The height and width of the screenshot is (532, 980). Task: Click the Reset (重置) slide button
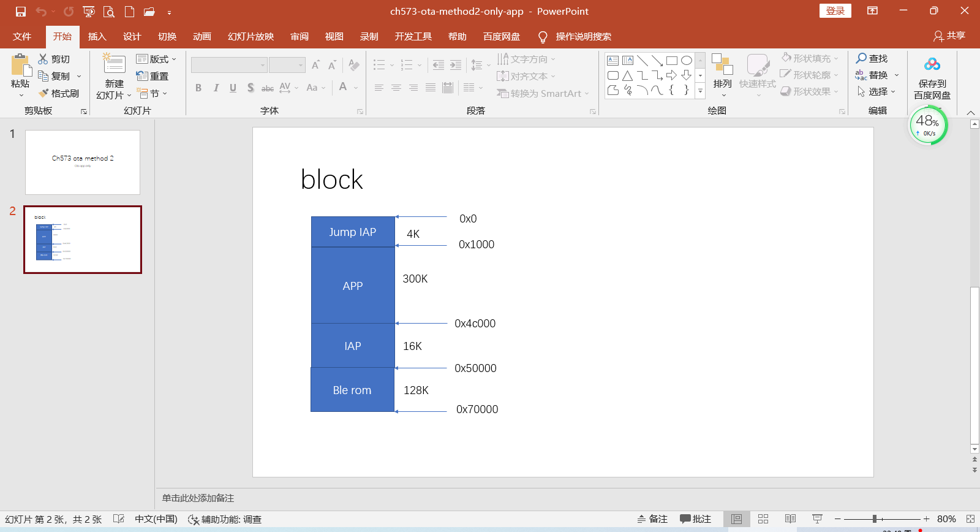153,76
